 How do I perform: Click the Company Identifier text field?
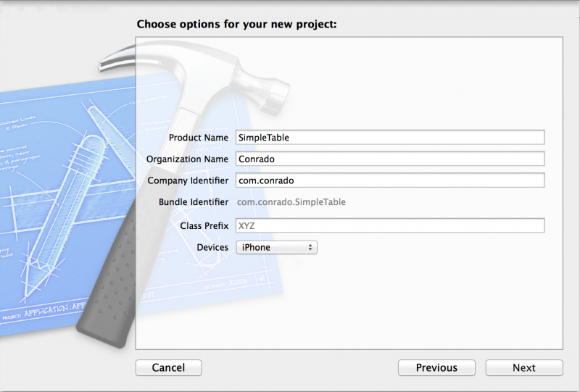(390, 180)
